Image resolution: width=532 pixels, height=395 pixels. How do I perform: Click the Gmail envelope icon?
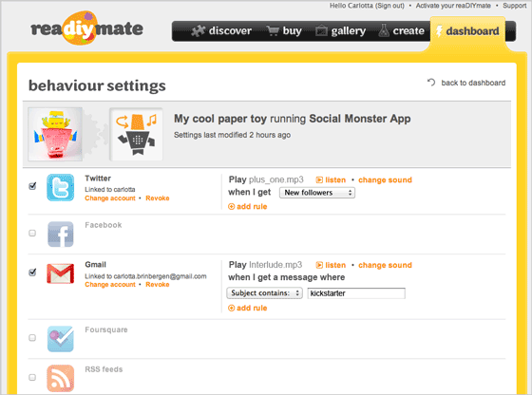(x=61, y=273)
